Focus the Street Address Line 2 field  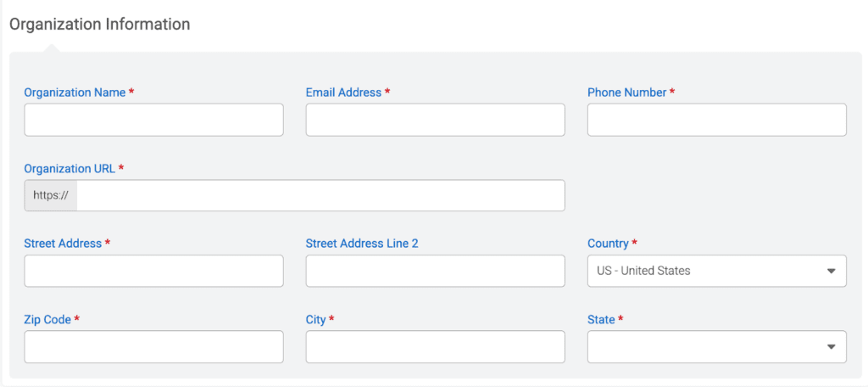(435, 271)
